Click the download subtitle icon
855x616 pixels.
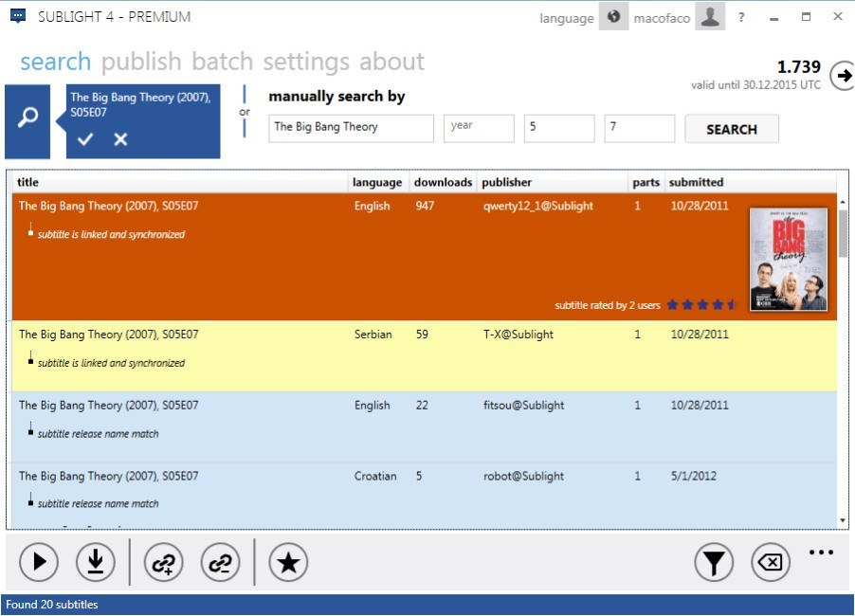click(x=95, y=563)
